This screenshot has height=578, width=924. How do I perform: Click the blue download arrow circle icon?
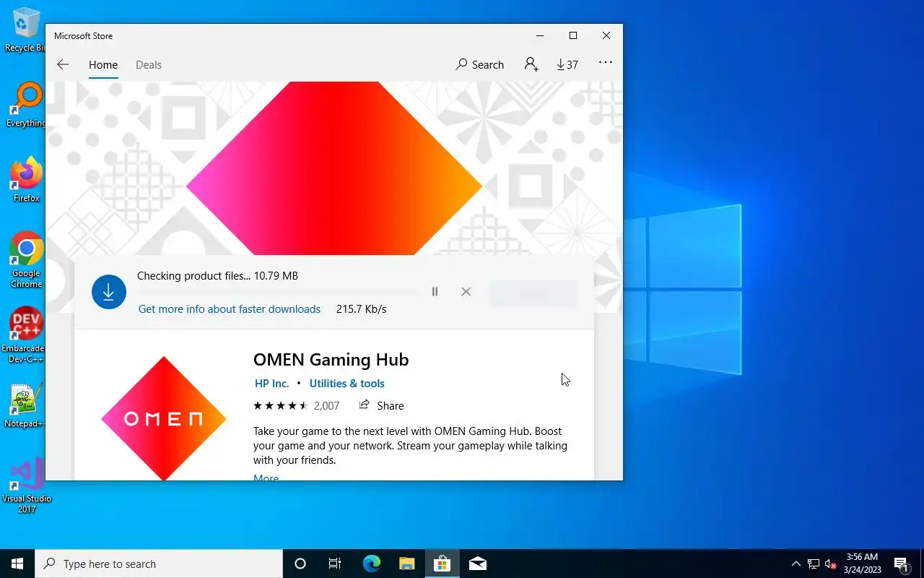coord(109,292)
